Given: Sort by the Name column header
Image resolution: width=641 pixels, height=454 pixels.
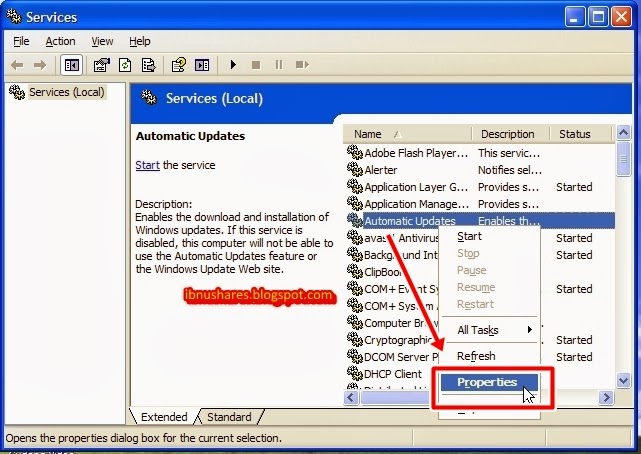Looking at the screenshot, I should click(x=407, y=134).
